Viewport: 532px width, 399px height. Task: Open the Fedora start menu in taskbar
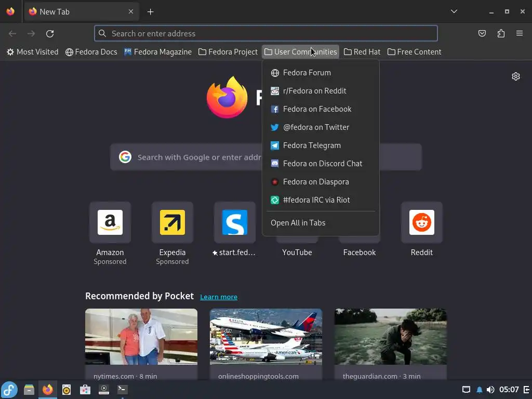pyautogui.click(x=9, y=390)
